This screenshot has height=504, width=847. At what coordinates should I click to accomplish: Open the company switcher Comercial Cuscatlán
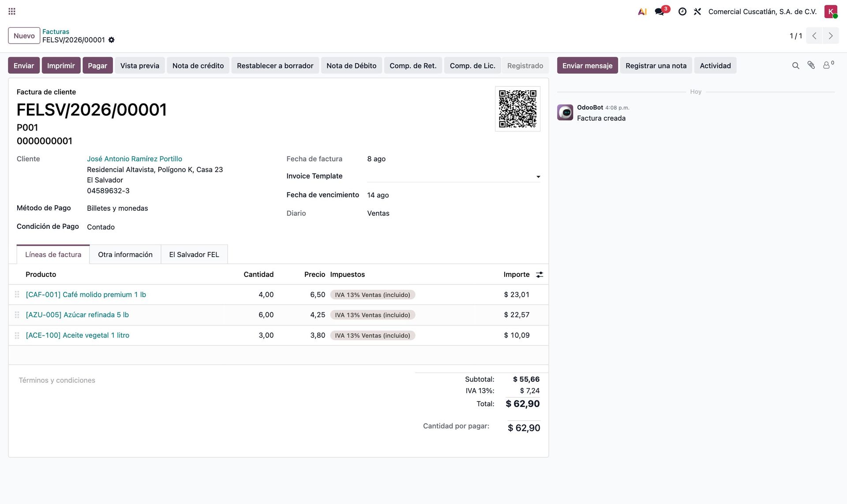762,11
